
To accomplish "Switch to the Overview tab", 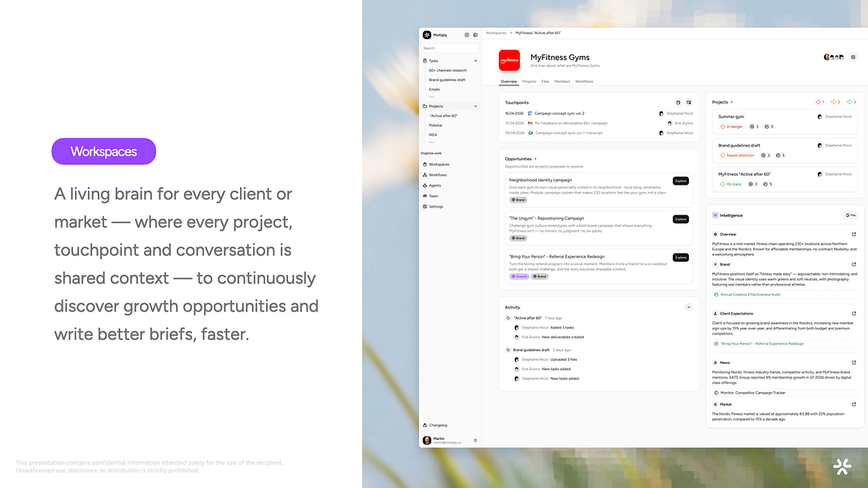I will pos(508,81).
